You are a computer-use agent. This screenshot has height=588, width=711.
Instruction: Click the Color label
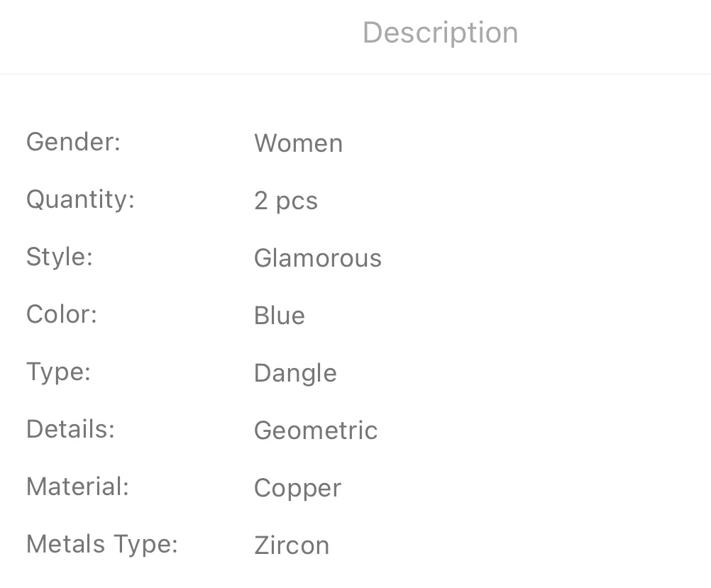[62, 314]
